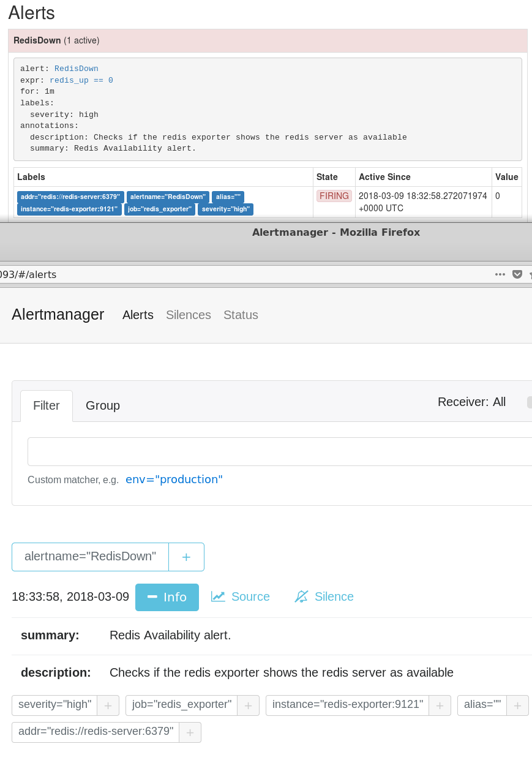The image size is (532, 771).
Task: Open the Silences navigation item
Action: (189, 315)
